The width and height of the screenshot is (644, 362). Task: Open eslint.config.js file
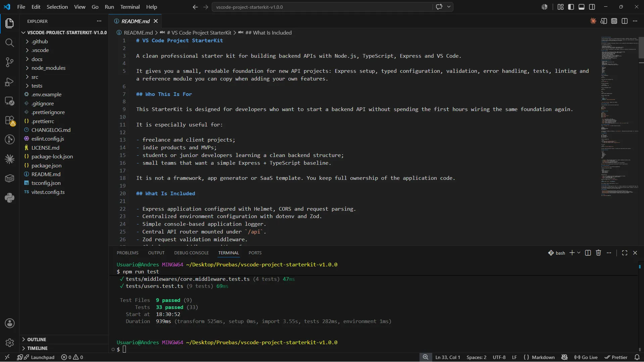pyautogui.click(x=64, y=139)
